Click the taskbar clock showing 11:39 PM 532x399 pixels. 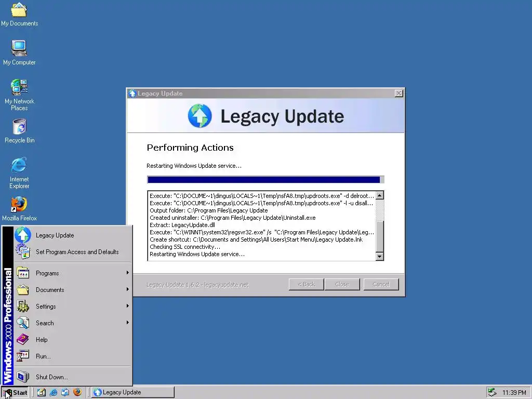point(514,393)
